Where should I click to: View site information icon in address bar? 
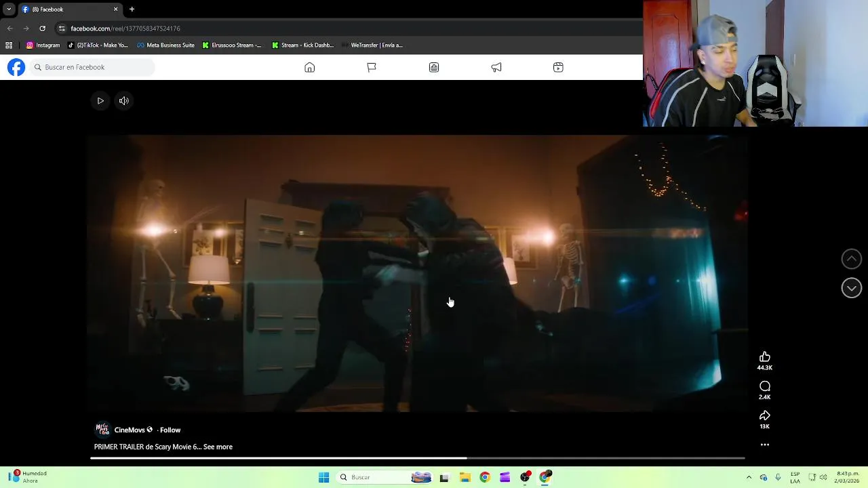(x=62, y=28)
